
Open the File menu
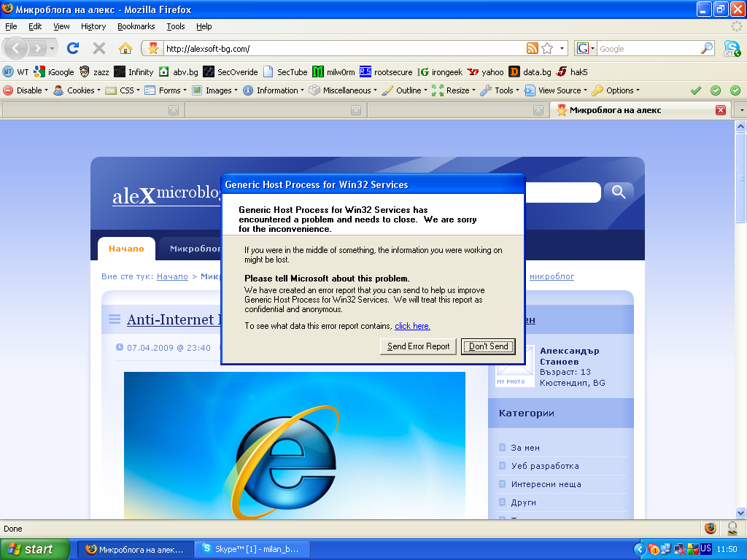(x=11, y=26)
